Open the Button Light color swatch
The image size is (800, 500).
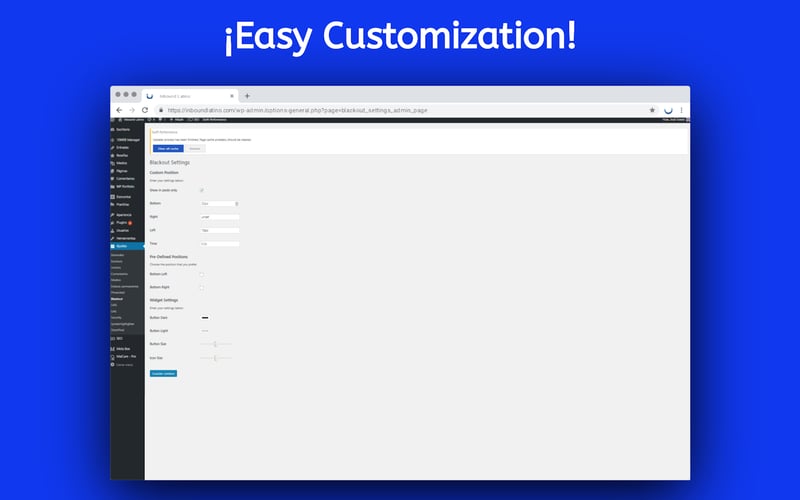point(205,331)
